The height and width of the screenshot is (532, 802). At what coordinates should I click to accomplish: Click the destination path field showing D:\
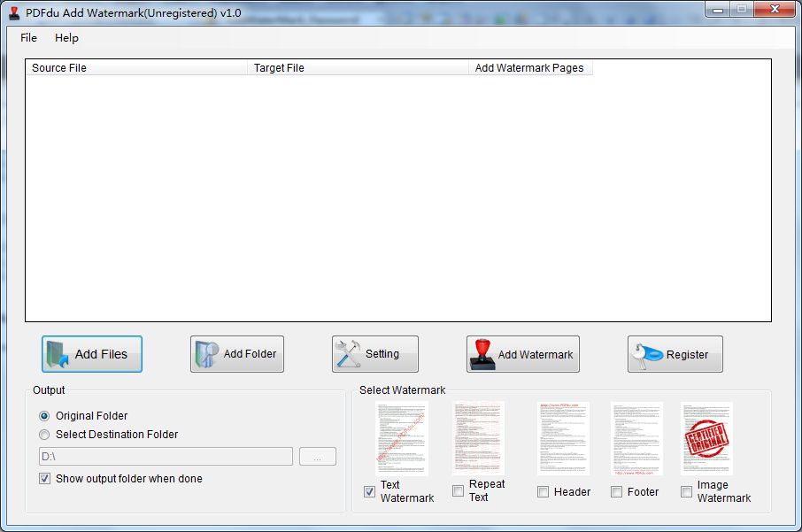click(x=166, y=456)
